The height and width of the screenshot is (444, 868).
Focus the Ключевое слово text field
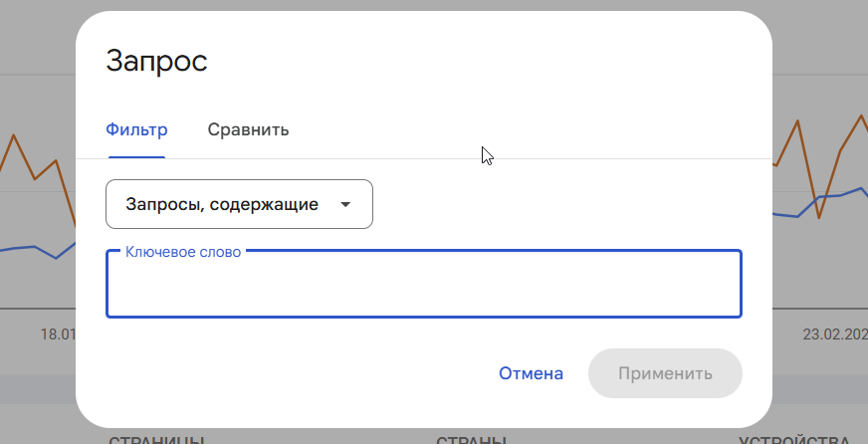pyautogui.click(x=423, y=289)
